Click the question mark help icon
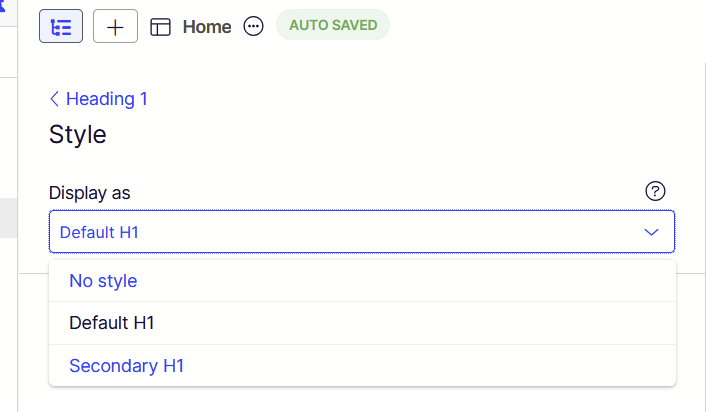 (656, 191)
